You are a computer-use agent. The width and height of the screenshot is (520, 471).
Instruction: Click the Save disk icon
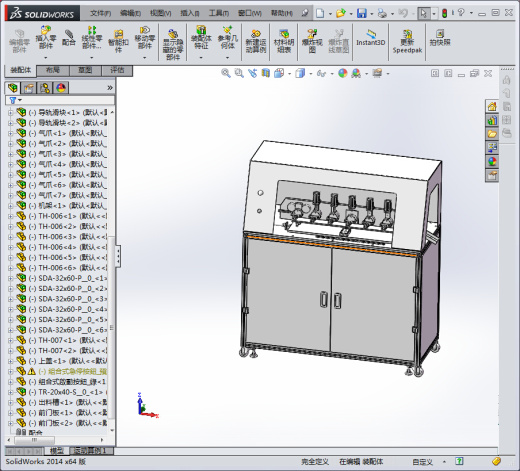point(362,13)
